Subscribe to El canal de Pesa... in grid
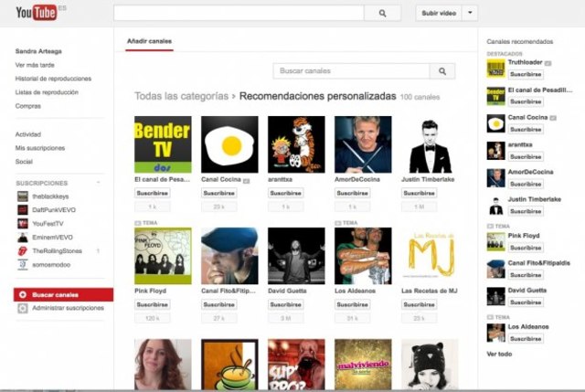 (153, 193)
